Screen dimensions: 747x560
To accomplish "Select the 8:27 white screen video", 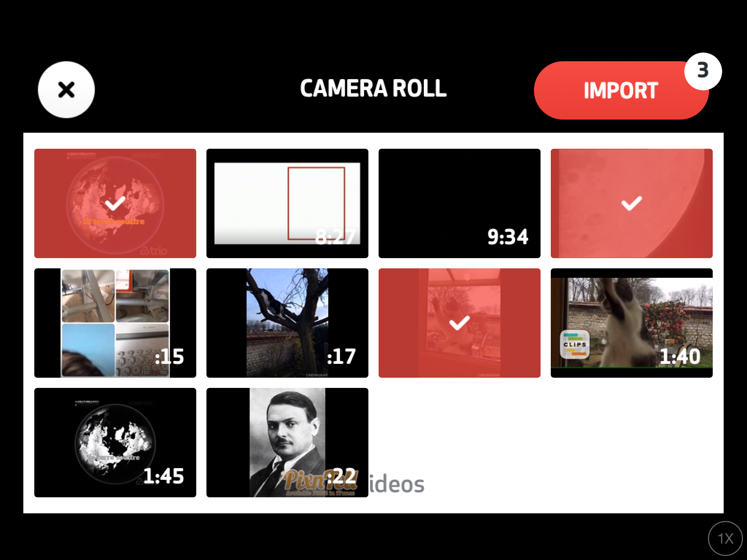I will pyautogui.click(x=287, y=203).
